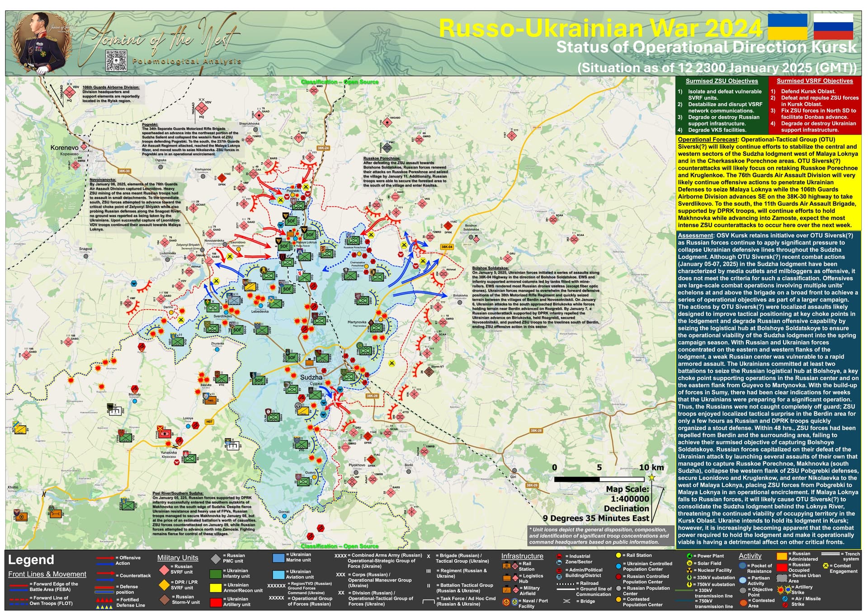Click the Russian Storm-V unit legend icon
Screen dimensions: 868x612
pyautogui.click(x=164, y=599)
